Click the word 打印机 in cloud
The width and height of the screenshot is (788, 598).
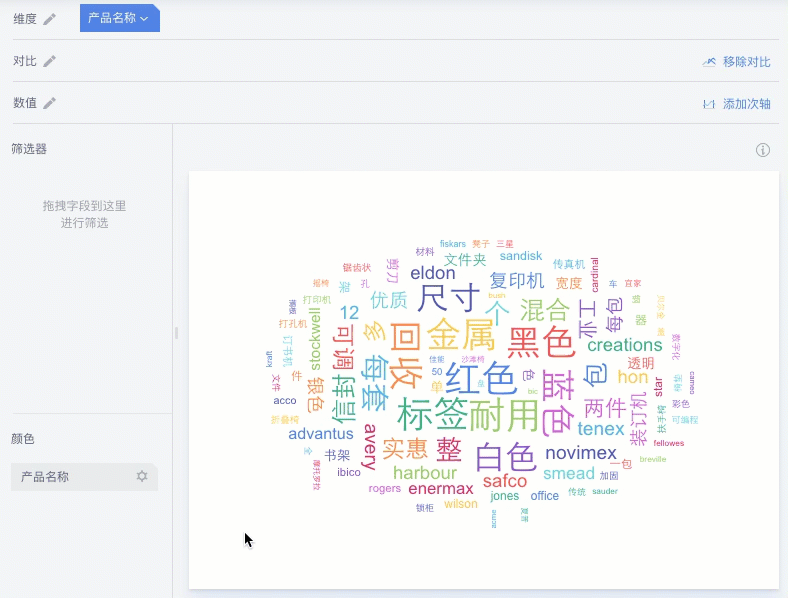click(317, 300)
